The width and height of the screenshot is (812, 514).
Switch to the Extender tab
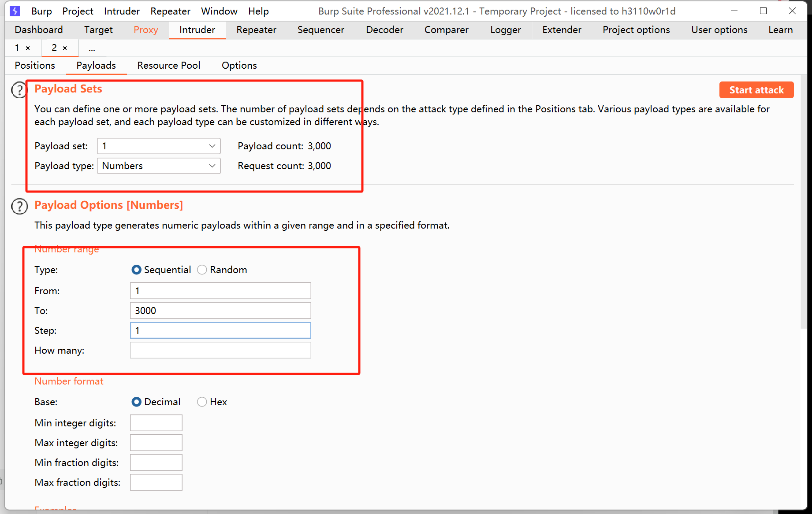coord(562,30)
